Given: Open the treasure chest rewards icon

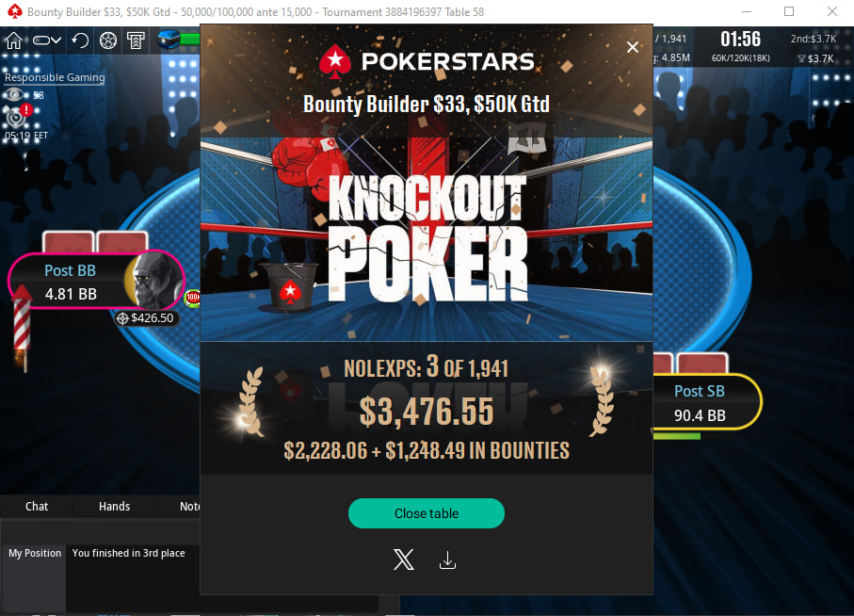Looking at the screenshot, I should coord(169,40).
